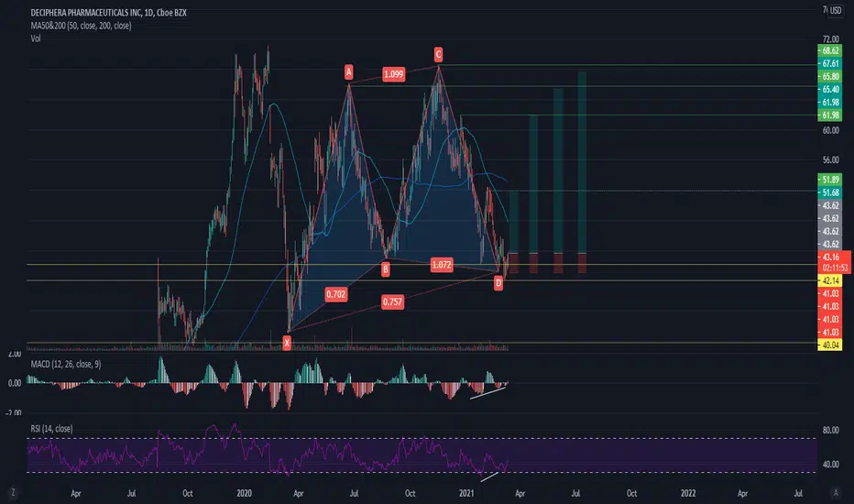Click the RSI 80.00 axis label
The width and height of the screenshot is (854, 504).
[x=830, y=431]
